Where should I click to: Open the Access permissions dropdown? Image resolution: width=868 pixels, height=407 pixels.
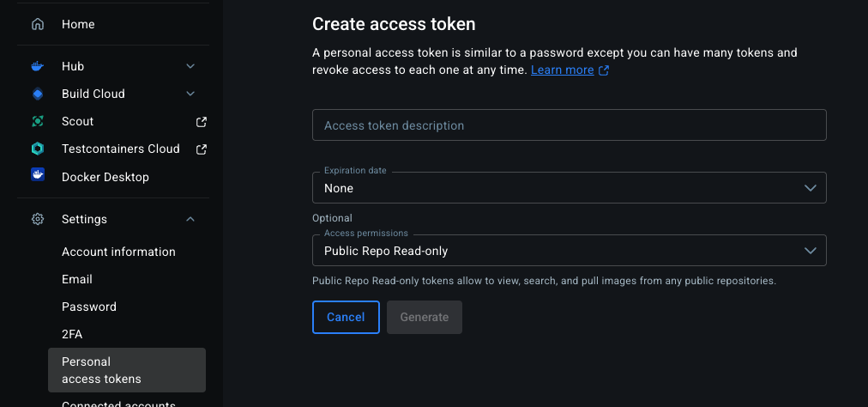click(x=569, y=251)
